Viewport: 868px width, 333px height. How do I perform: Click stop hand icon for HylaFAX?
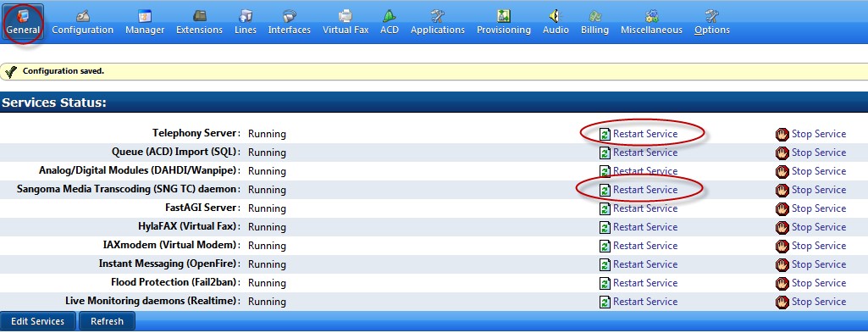(x=782, y=227)
